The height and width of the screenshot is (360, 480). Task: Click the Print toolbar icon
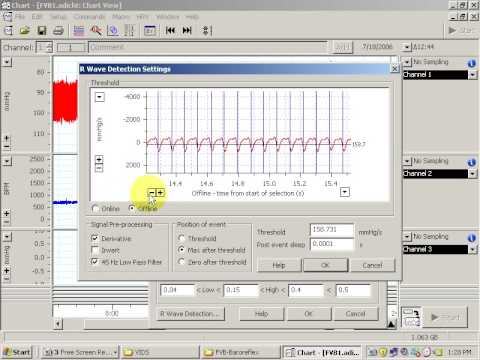point(58,31)
